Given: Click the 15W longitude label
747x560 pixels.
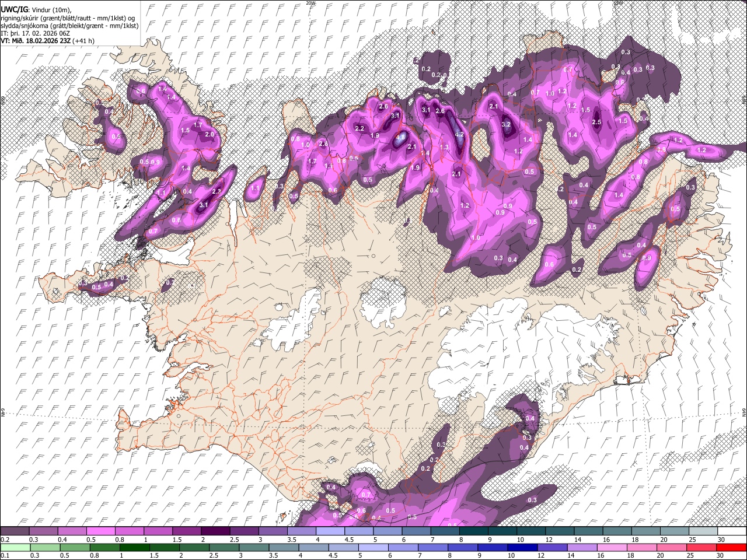Looking at the screenshot, I should [619, 3].
